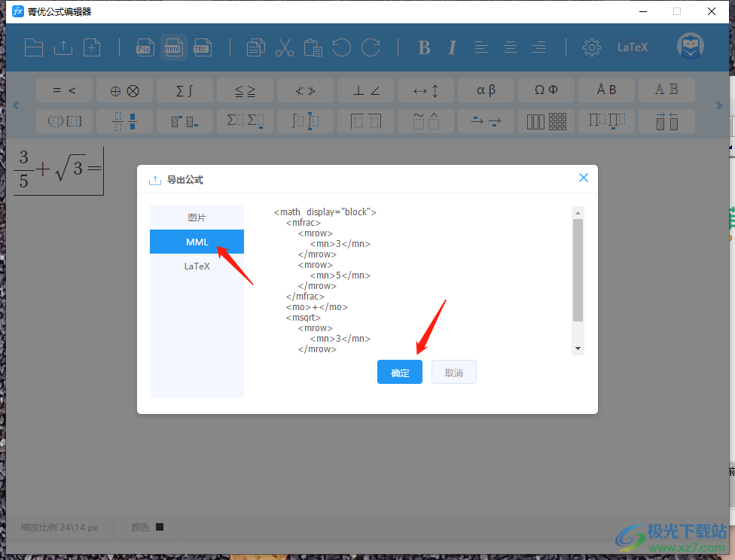This screenshot has width=735, height=560.
Task: Copy selection with the copy icon
Action: click(256, 47)
